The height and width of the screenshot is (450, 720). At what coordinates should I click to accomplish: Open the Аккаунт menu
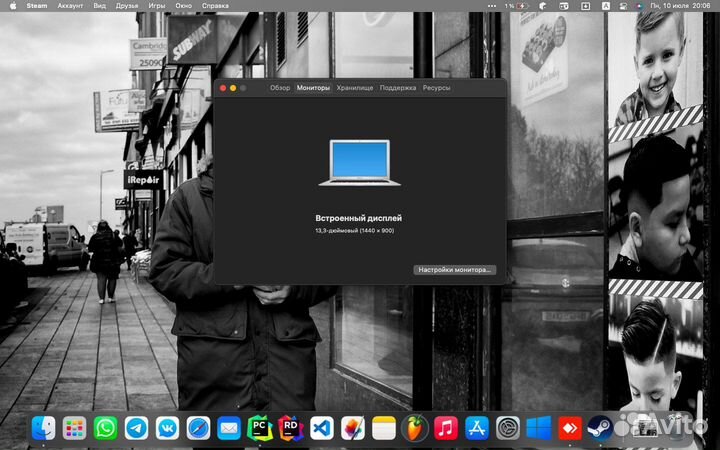click(70, 6)
